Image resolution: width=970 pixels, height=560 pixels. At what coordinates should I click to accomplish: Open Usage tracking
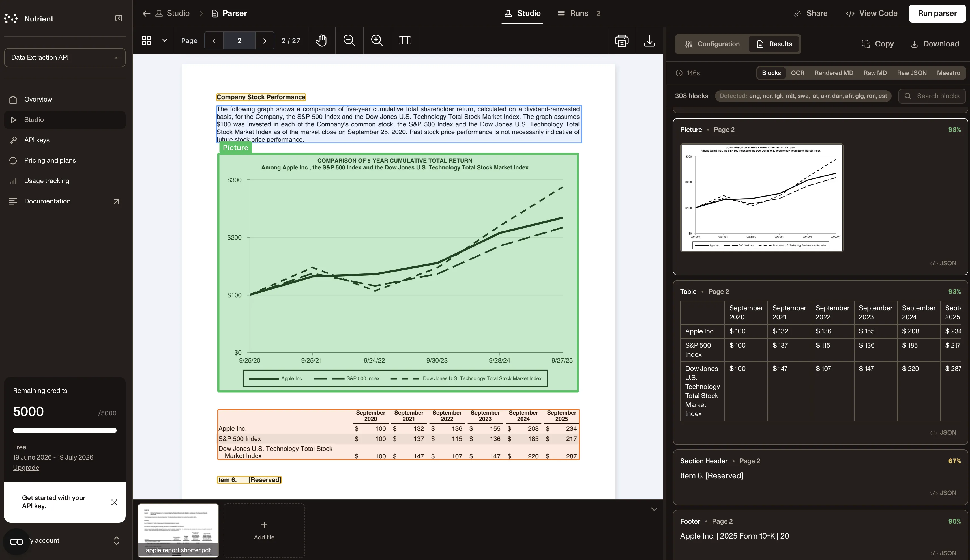pos(65,181)
